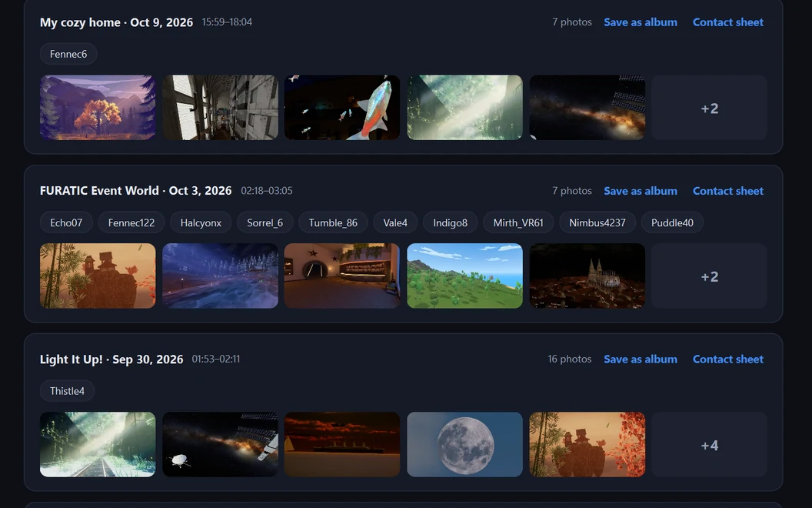The width and height of the screenshot is (812, 508).
Task: Select the Thistle4 user tag
Action: pos(67,391)
